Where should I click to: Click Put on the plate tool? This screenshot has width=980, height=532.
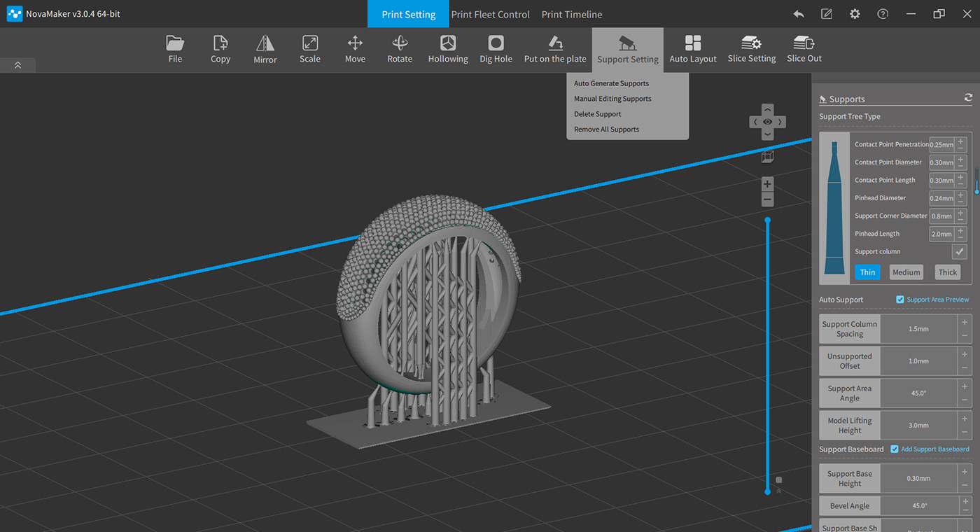point(555,49)
